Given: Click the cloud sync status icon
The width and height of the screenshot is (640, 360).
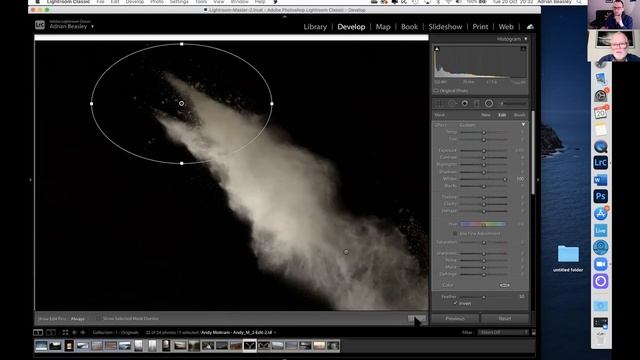Looking at the screenshot, I should click(530, 27).
